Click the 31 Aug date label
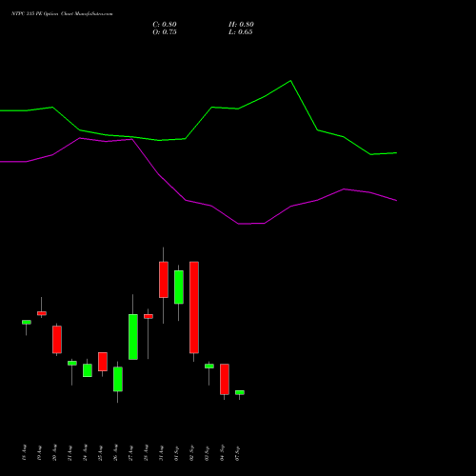This screenshot has height=476, width=476. pyautogui.click(x=162, y=453)
